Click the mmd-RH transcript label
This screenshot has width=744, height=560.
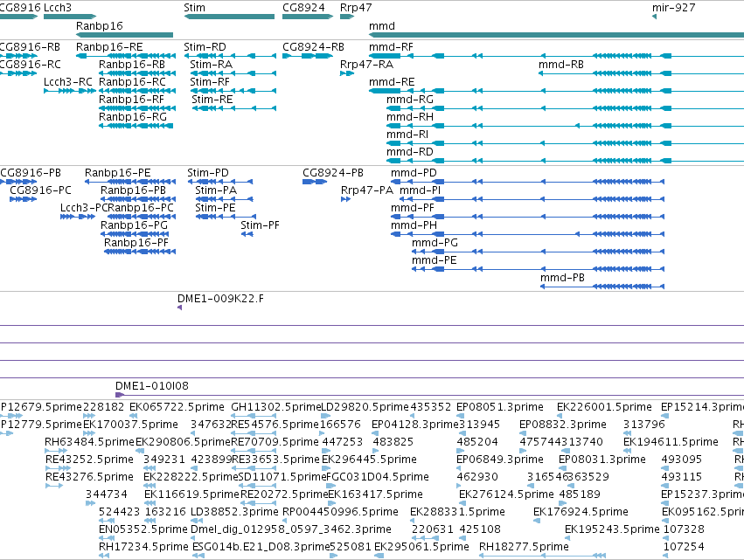tap(410, 117)
